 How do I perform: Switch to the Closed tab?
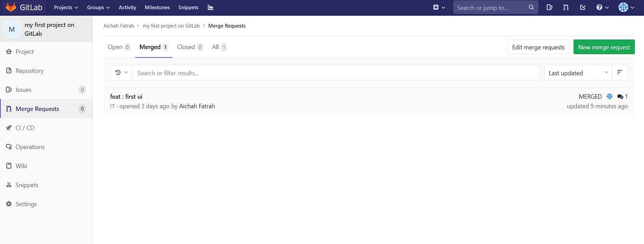click(x=190, y=47)
